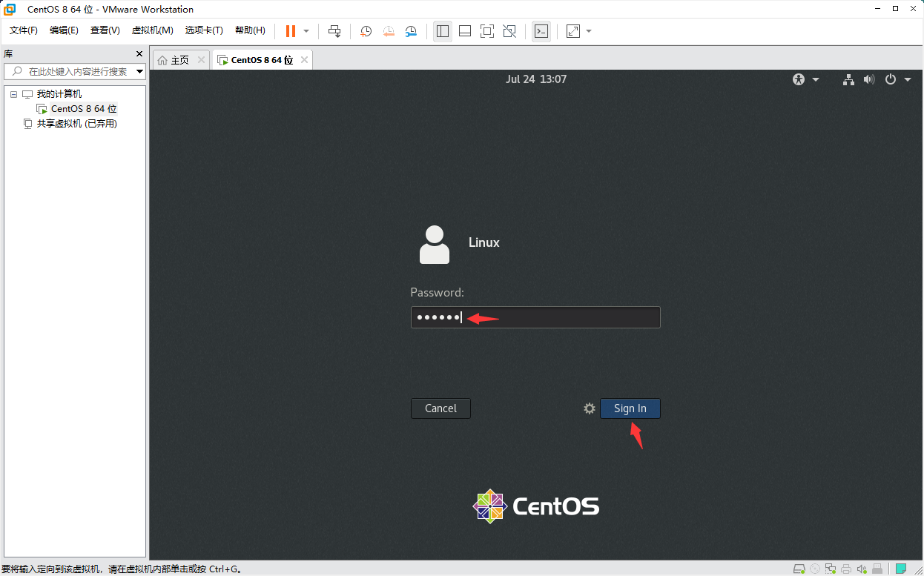Open the 虚拟机(M) menu
Screen dimensions: 924x576
pyautogui.click(x=152, y=30)
